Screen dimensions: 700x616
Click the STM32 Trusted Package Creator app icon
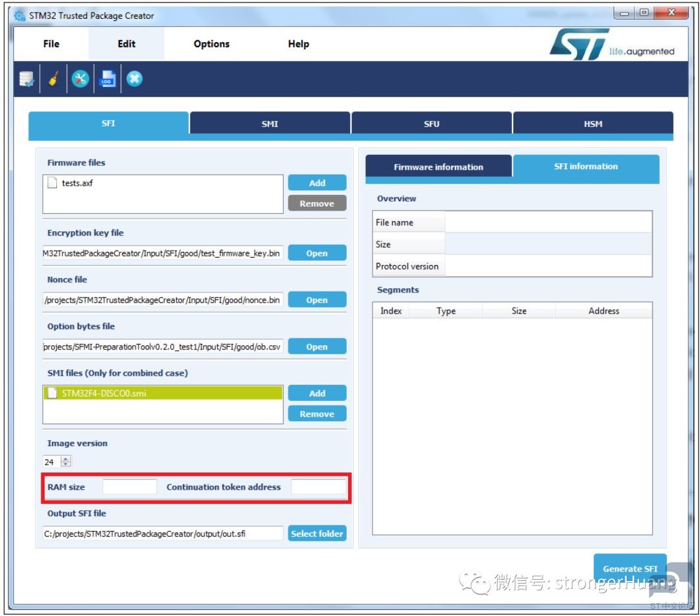pyautogui.click(x=19, y=16)
